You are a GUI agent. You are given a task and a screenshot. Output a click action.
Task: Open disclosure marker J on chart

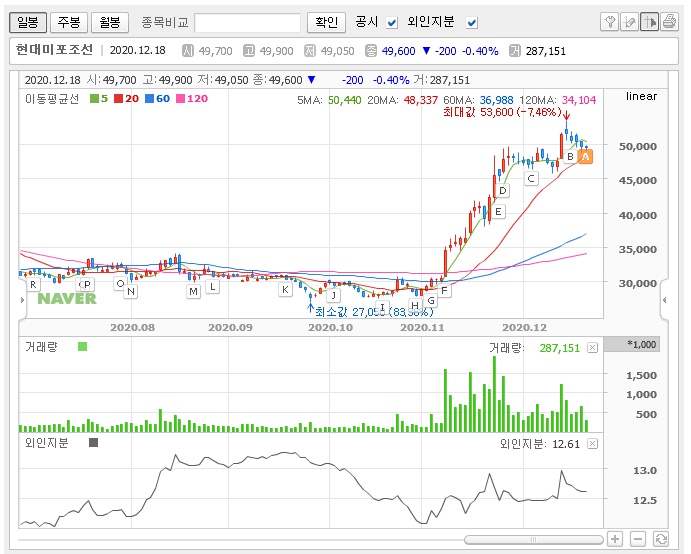tap(334, 295)
